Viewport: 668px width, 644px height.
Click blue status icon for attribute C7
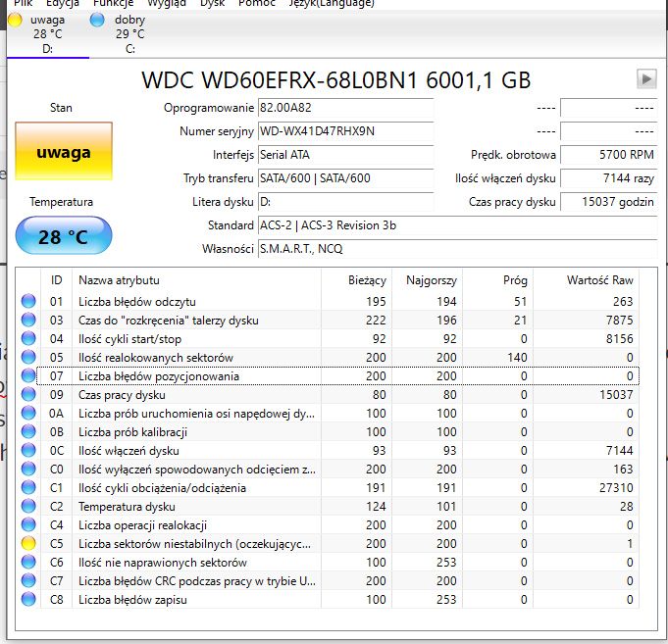pos(28,581)
